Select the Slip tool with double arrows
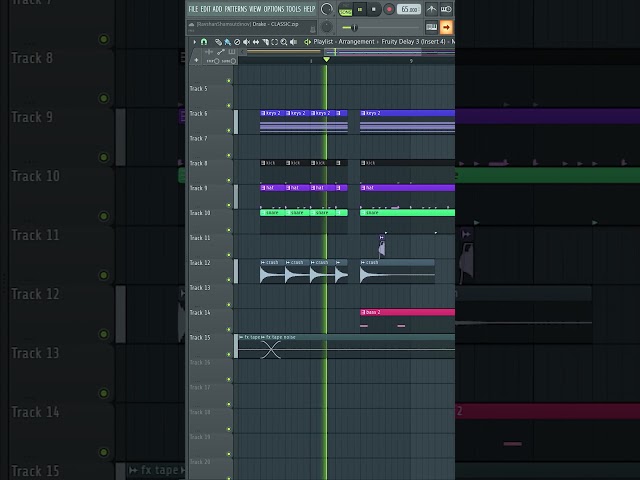This screenshot has width=640, height=480. (256, 42)
